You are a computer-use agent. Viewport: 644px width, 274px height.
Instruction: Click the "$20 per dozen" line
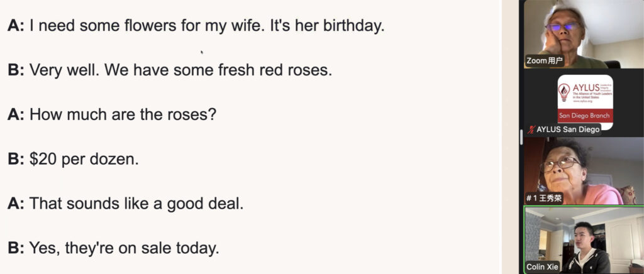[73, 159]
